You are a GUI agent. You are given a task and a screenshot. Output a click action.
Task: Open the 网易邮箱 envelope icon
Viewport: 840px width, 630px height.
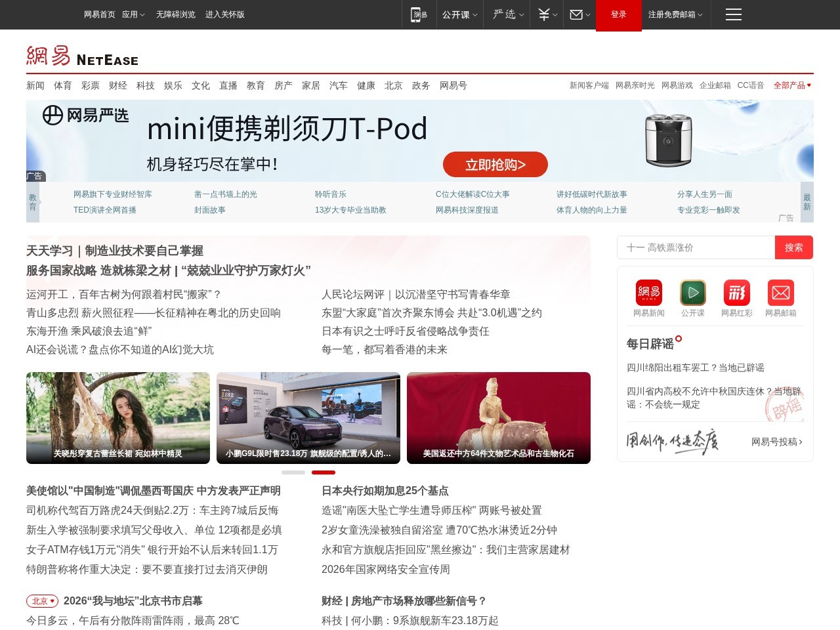click(x=781, y=293)
